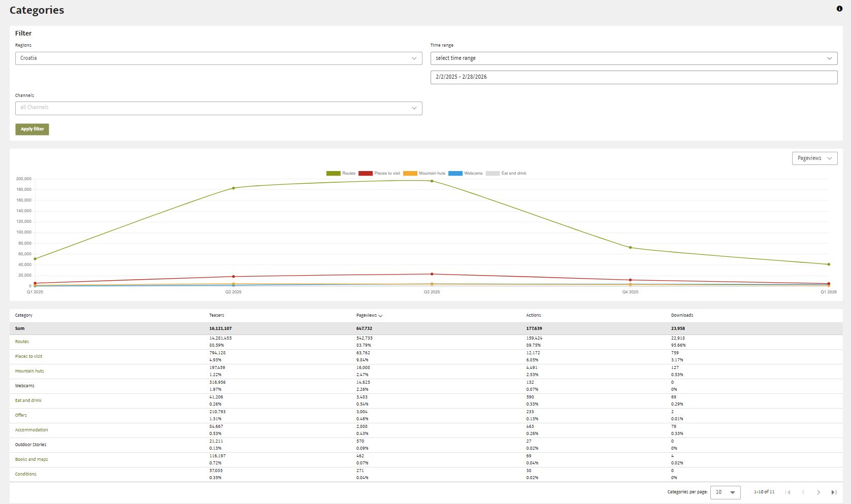The image size is (851, 504).
Task: Toggle Mountain huts legend entry
Action: tap(424, 174)
